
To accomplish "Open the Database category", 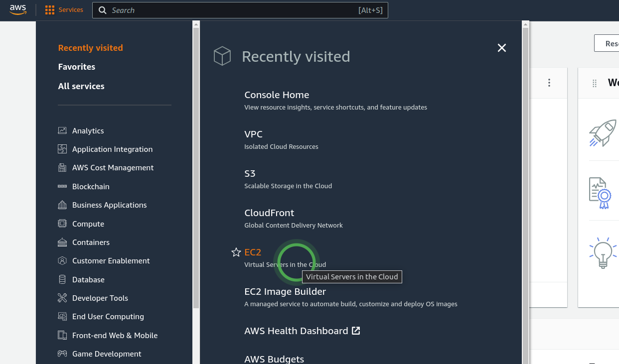I will pyautogui.click(x=88, y=279).
